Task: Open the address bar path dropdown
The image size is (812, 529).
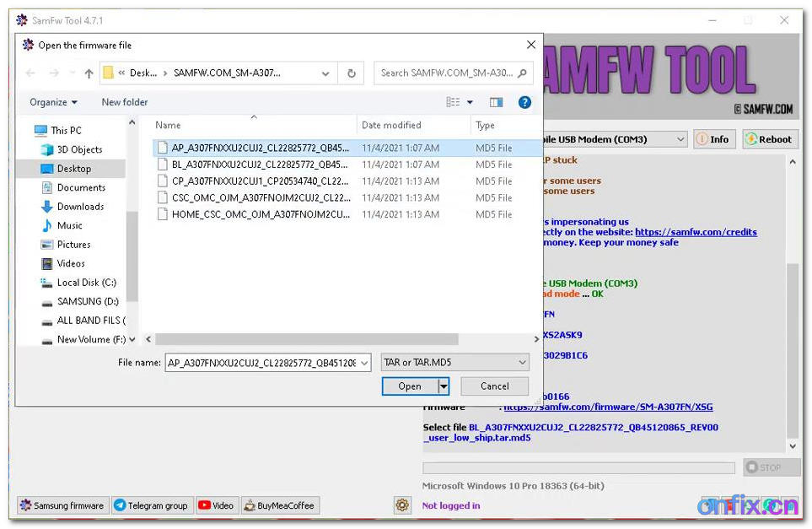Action: point(325,73)
